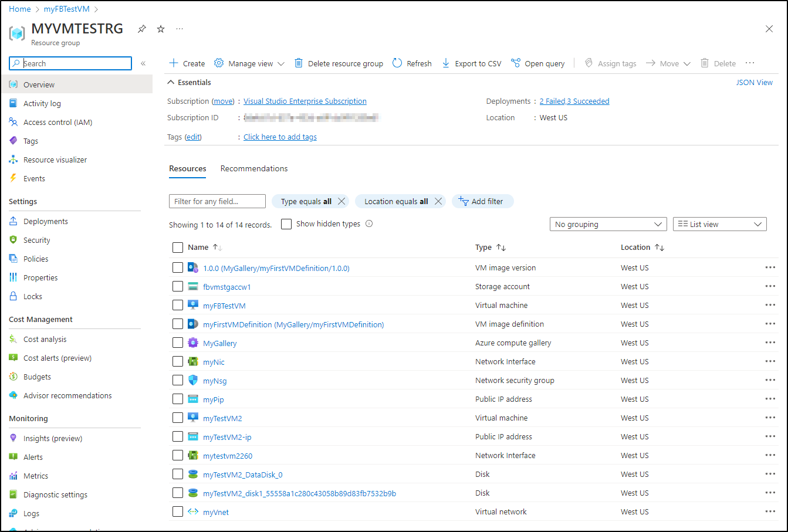The image size is (788, 532).
Task: Click the myFBTestVM virtual machine icon
Action: 193,305
